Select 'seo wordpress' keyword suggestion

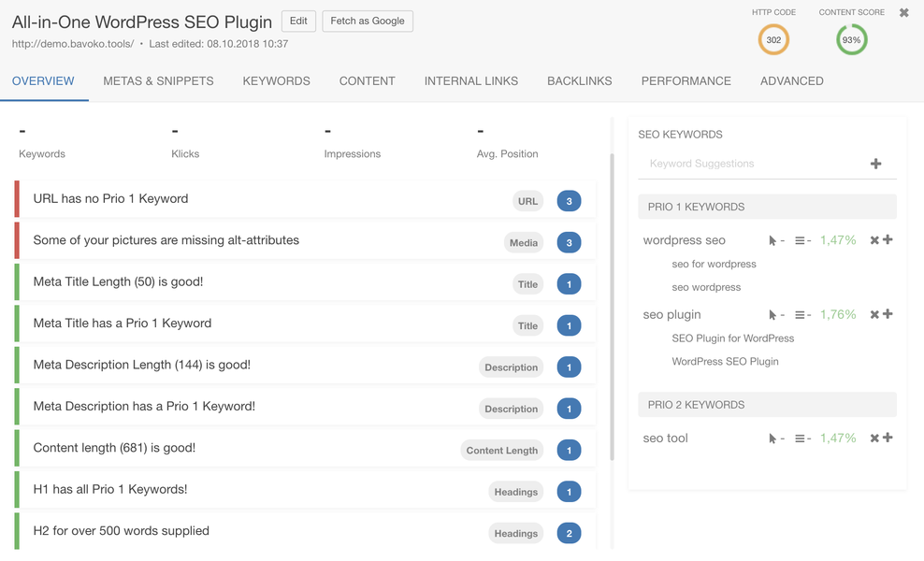tap(706, 287)
